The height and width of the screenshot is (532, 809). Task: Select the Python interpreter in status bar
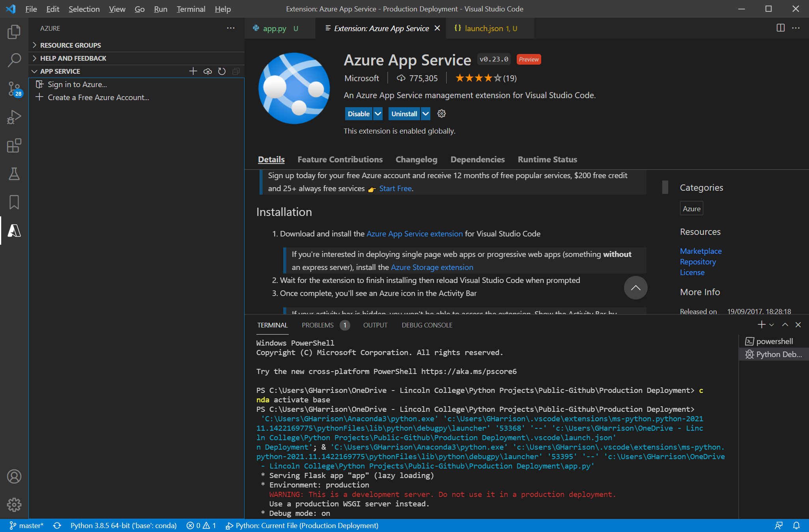click(x=123, y=525)
